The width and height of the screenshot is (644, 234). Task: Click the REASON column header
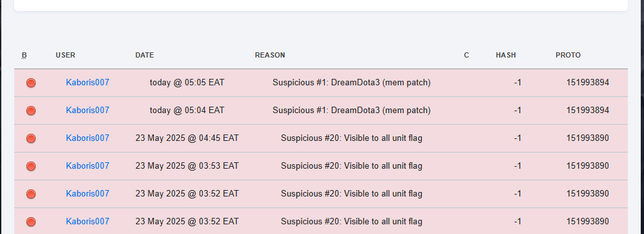pos(270,55)
